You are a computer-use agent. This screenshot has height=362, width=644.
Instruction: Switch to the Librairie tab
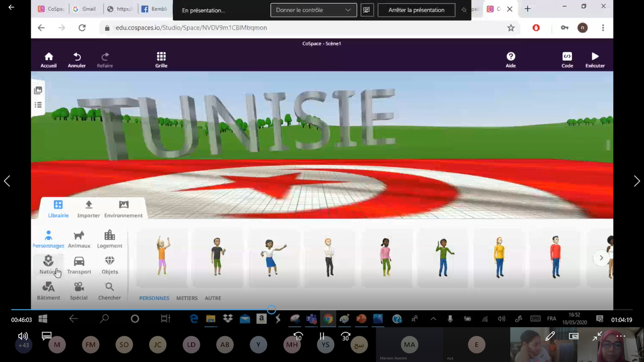click(58, 209)
